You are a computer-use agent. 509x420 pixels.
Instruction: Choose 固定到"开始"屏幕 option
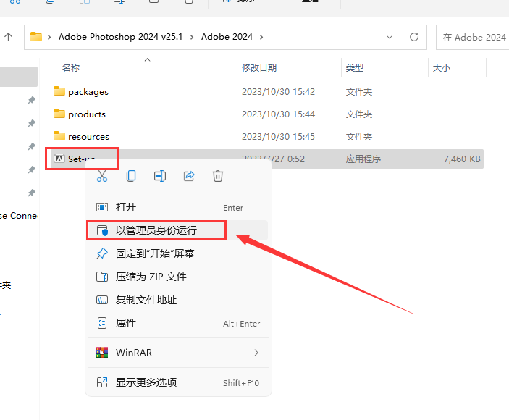coord(178,253)
